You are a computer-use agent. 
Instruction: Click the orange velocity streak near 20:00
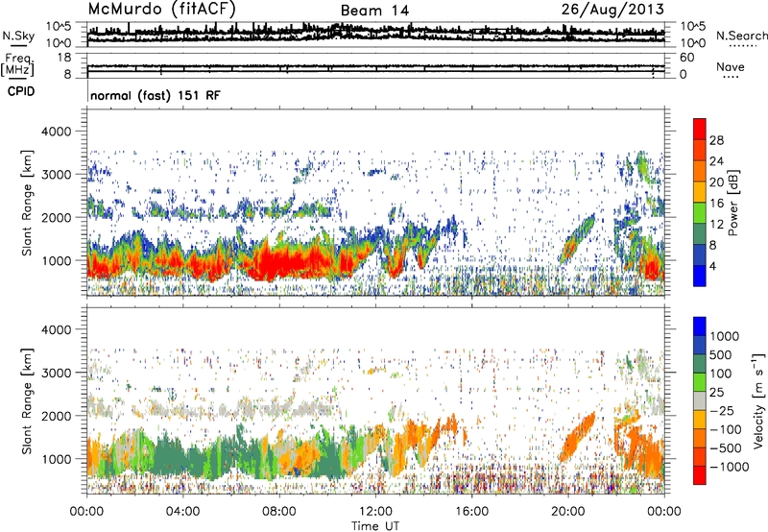(x=577, y=438)
